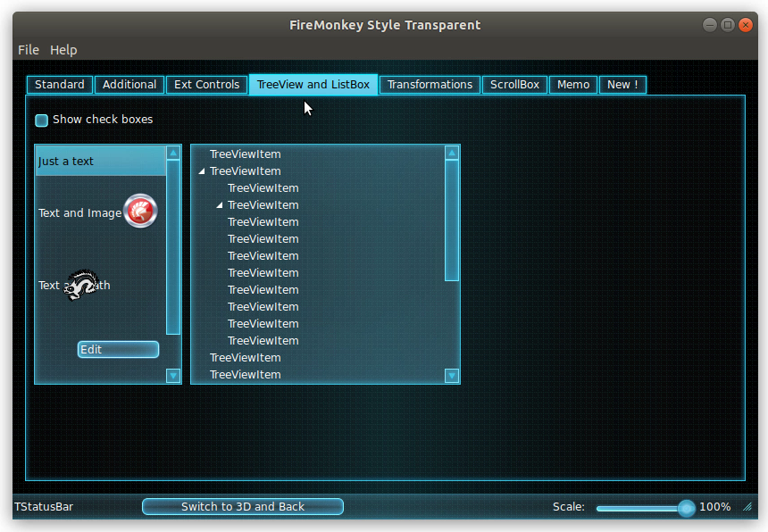The width and height of the screenshot is (768, 532).
Task: Open the File menu
Action: point(29,50)
